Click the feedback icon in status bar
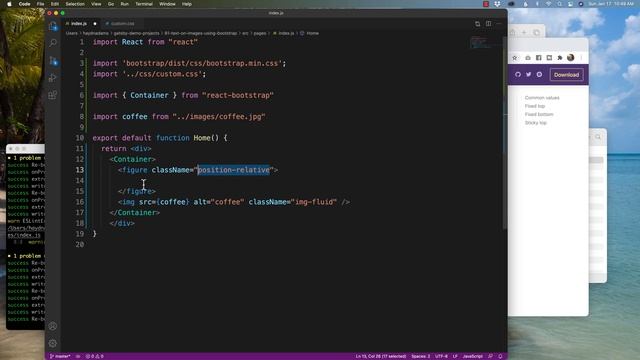 pos(490,356)
